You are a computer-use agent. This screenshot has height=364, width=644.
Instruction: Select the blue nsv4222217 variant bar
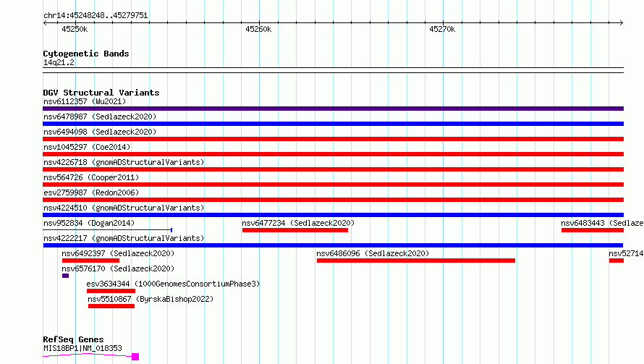pyautogui.click(x=333, y=245)
